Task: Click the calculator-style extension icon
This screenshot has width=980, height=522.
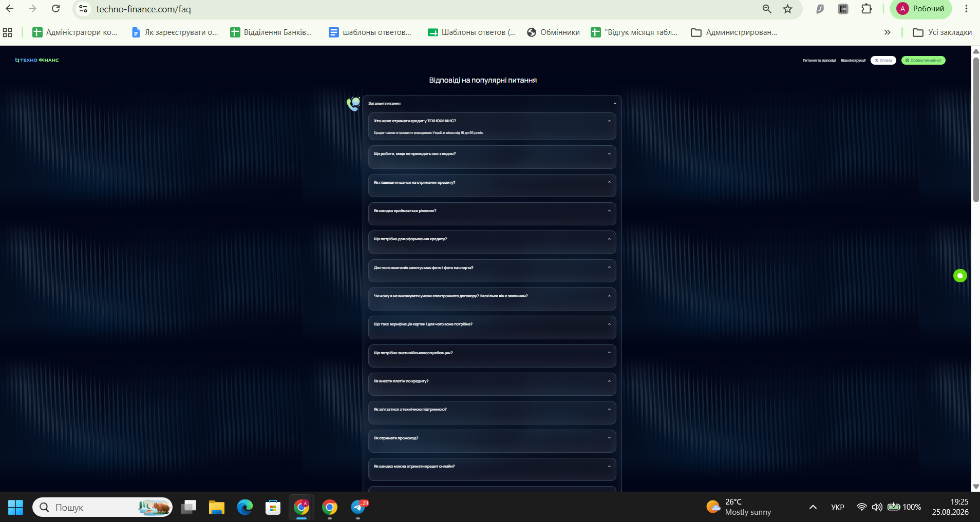Action: pos(843,9)
